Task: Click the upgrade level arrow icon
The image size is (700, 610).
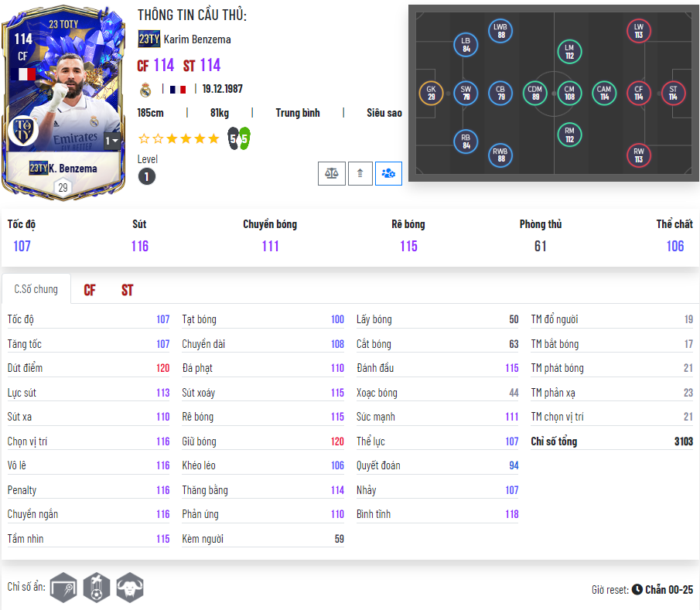Action: (x=360, y=173)
